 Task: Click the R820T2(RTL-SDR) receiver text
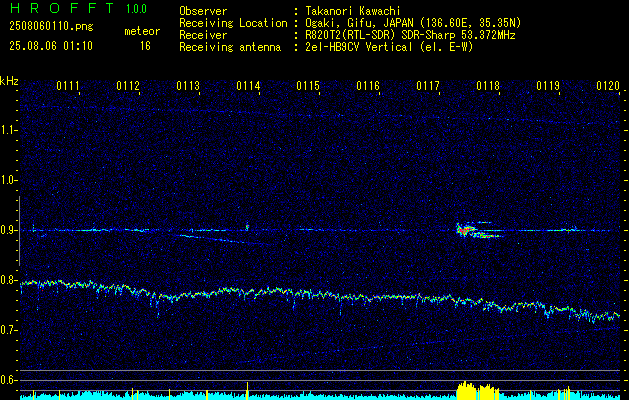click(x=410, y=35)
